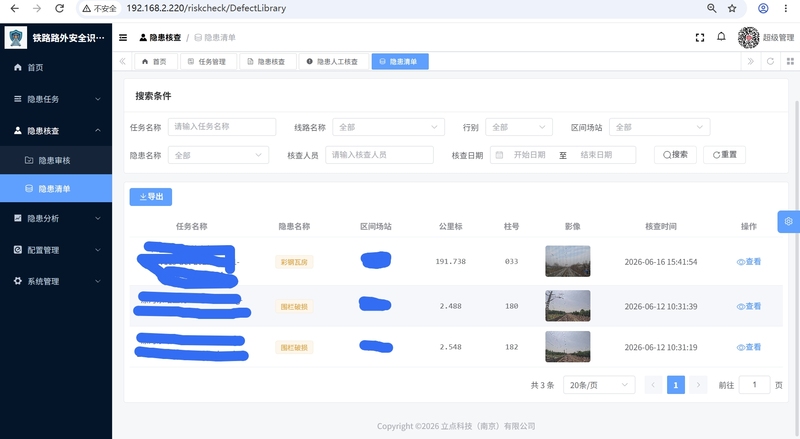This screenshot has width=800, height=439.
Task: Collapse sidebar with hamburger menu icon
Action: pyautogui.click(x=123, y=37)
